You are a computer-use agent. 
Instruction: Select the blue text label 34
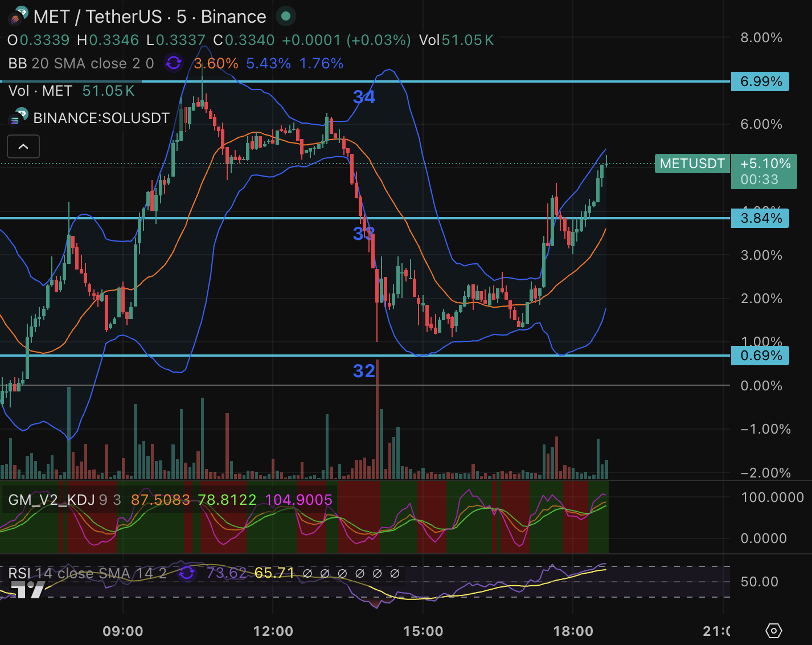[364, 97]
